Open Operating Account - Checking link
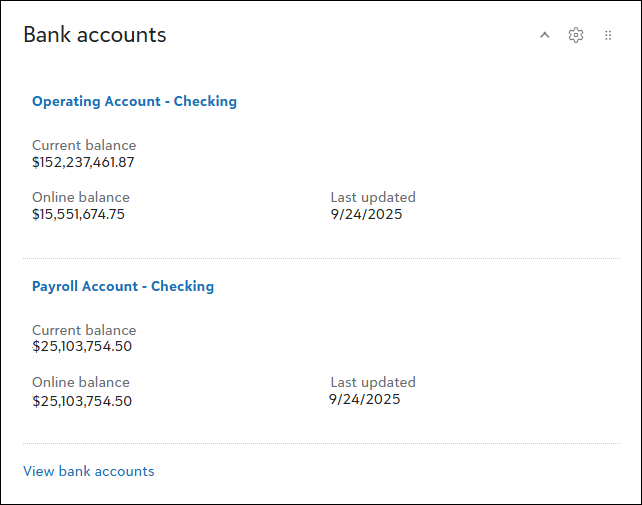The height and width of the screenshot is (505, 642). (x=134, y=101)
